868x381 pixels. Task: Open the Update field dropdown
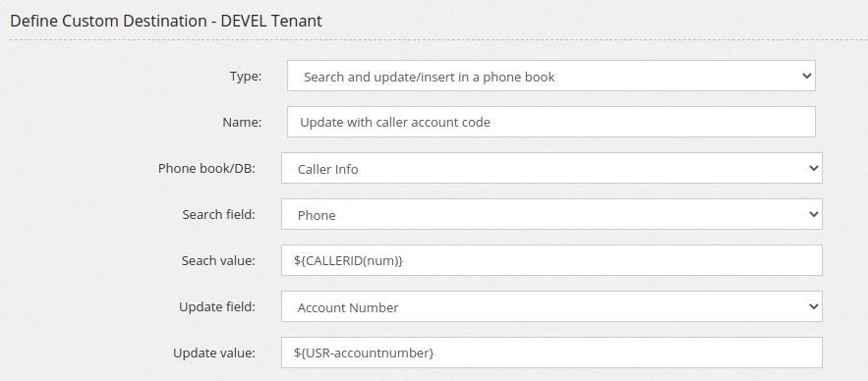[551, 306]
